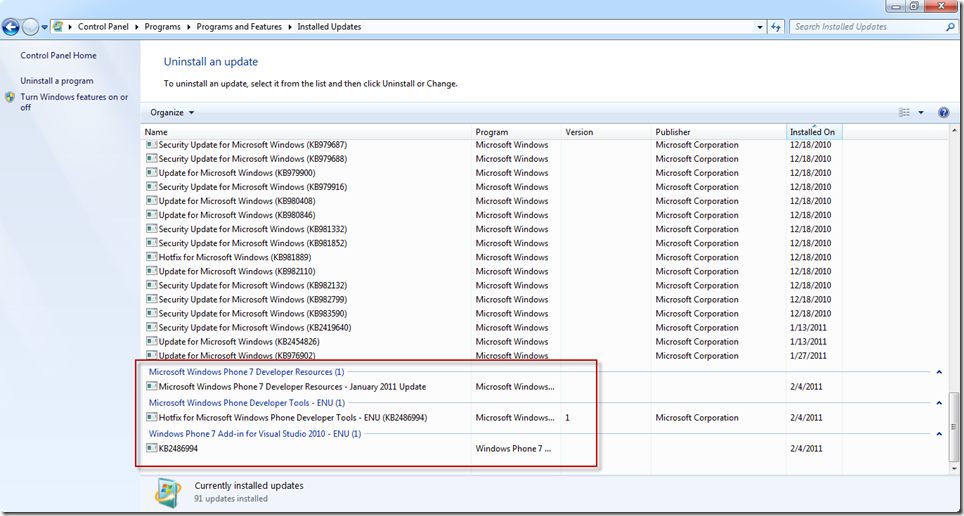
Task: Click the 1/27/2011 installed date cell
Action: point(808,355)
